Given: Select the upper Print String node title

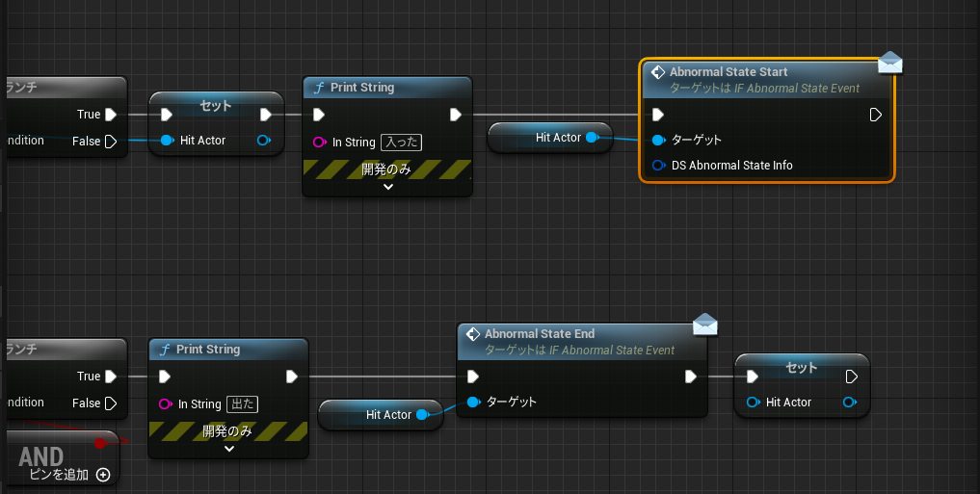Looking at the screenshot, I should click(362, 88).
